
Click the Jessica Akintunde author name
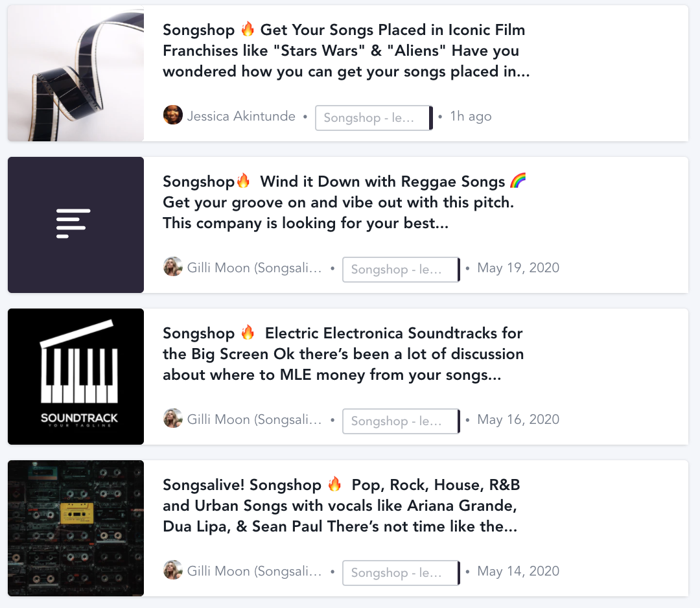click(241, 117)
